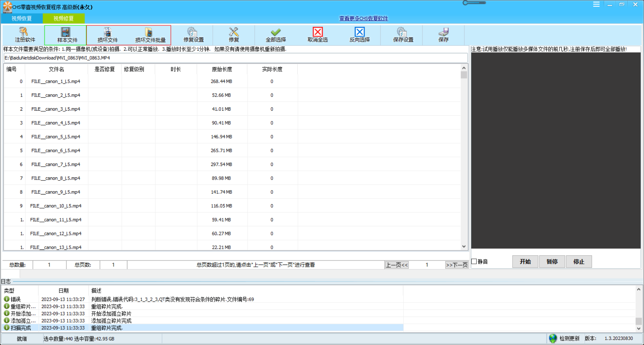The height and width of the screenshot is (345, 644).
Task: Click the 是否修复 column header
Action: [x=105, y=69]
